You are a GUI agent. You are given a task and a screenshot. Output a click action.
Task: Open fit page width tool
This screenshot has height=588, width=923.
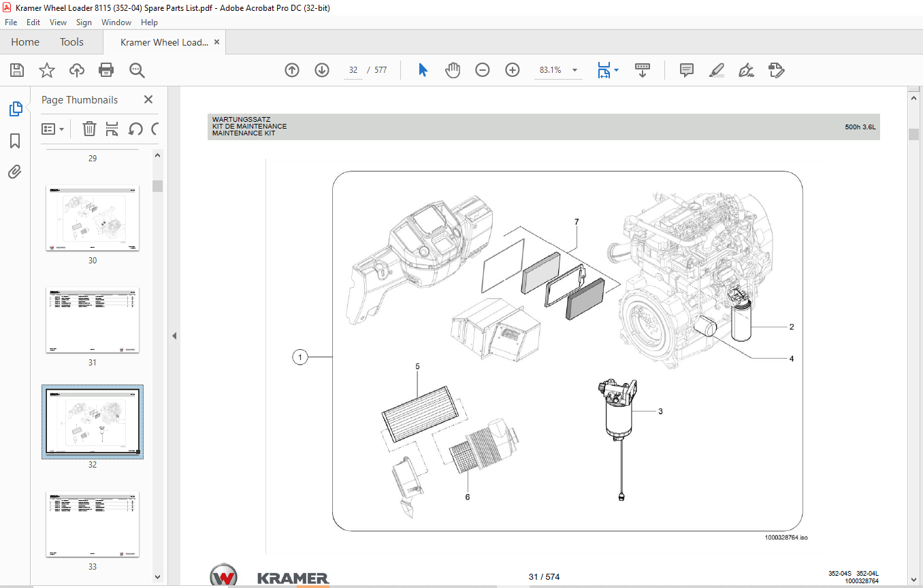pyautogui.click(x=604, y=70)
